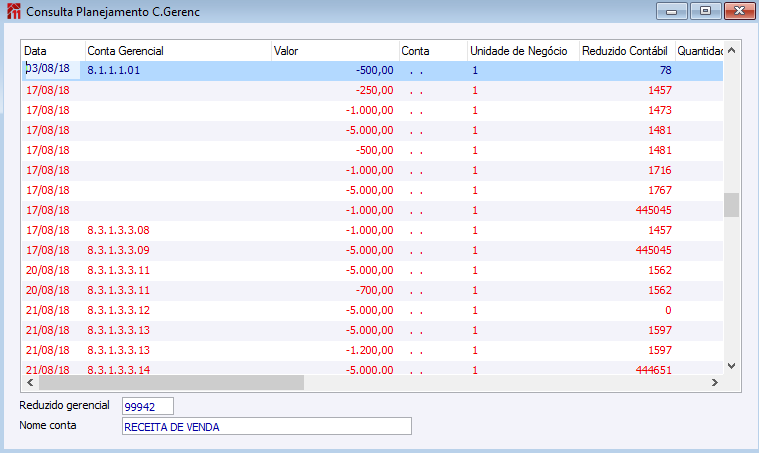
Task: Click Reduzido Contábil value 444651
Action: click(653, 370)
